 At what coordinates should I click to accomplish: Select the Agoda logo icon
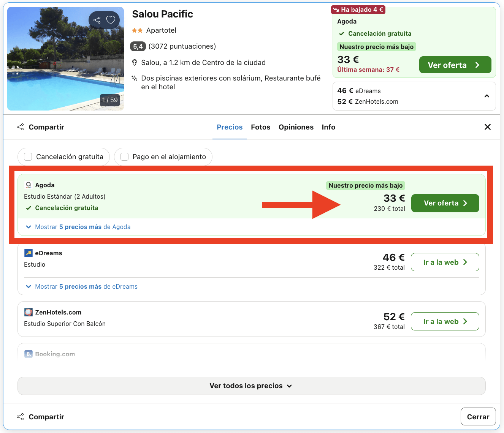coord(28,185)
